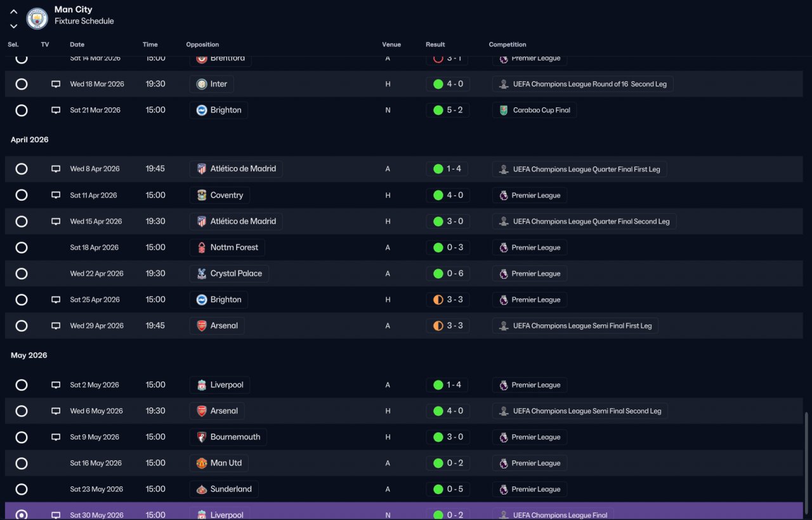Sort by the Time column header
Viewport: 812px width, 520px height.
(x=150, y=44)
